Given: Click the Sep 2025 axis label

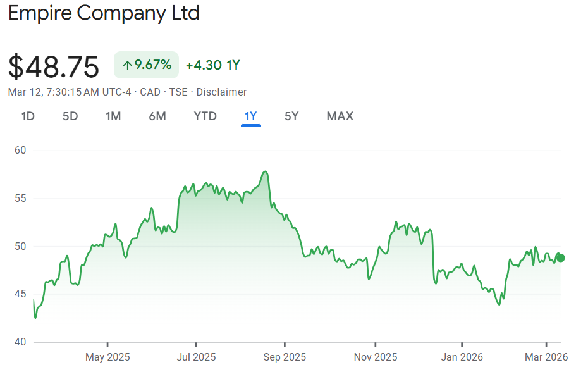Looking at the screenshot, I should 285,357.
